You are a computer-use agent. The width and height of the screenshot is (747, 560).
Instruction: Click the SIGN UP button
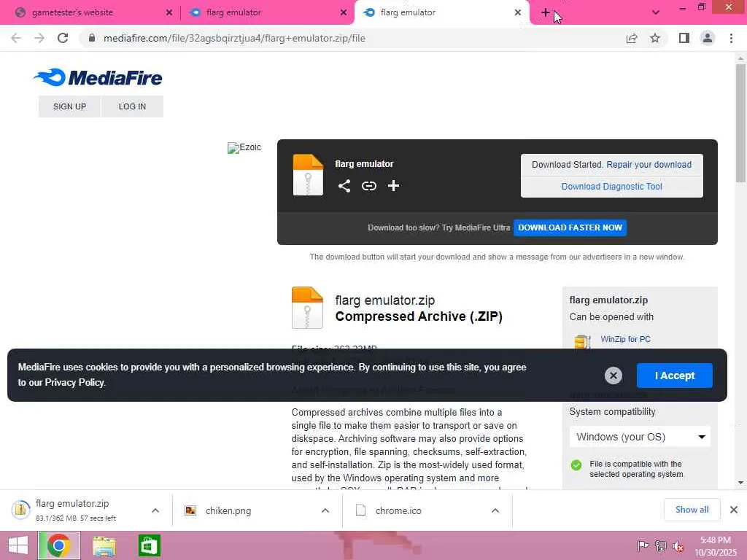(69, 106)
